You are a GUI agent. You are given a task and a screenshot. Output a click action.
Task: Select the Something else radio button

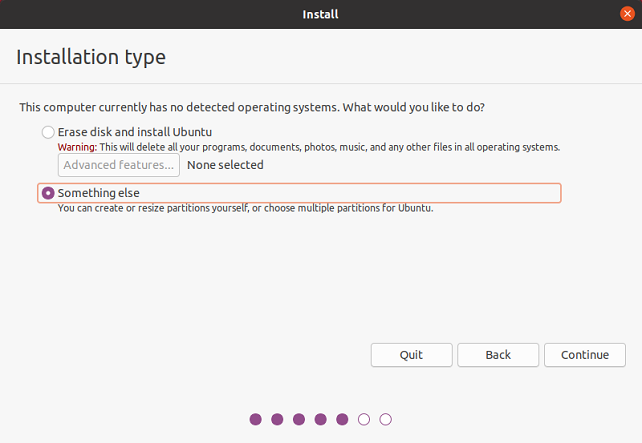pos(48,193)
